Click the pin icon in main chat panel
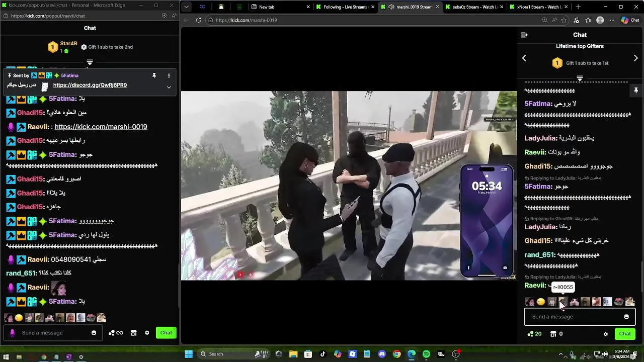Screen dimensions: 644x362 pos(636,90)
